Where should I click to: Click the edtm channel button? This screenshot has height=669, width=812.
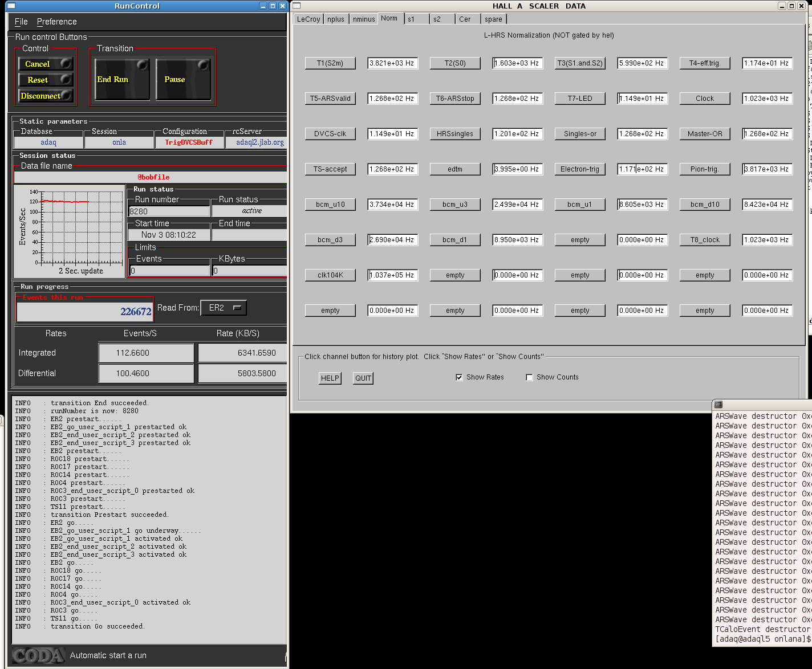pyautogui.click(x=455, y=169)
